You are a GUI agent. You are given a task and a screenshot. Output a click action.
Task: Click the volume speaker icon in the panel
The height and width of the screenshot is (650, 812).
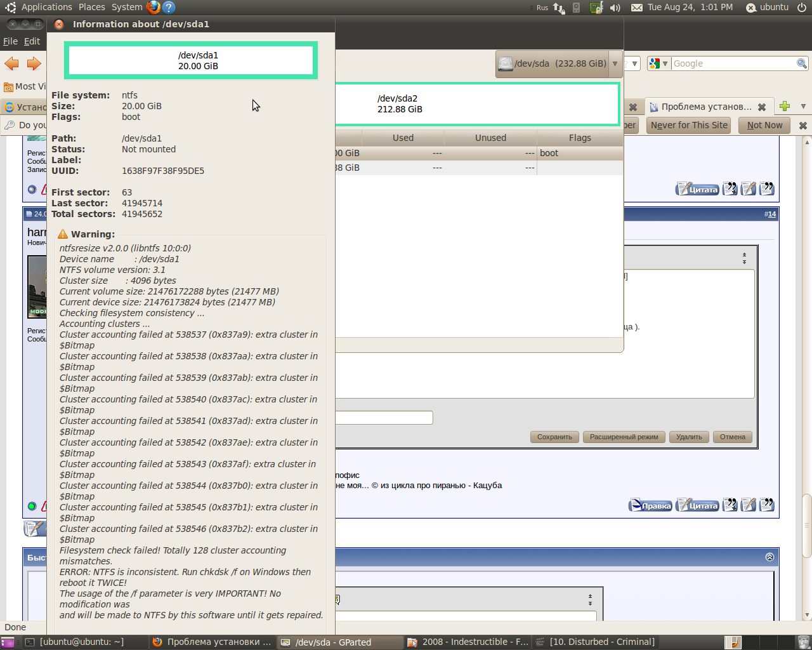click(615, 8)
